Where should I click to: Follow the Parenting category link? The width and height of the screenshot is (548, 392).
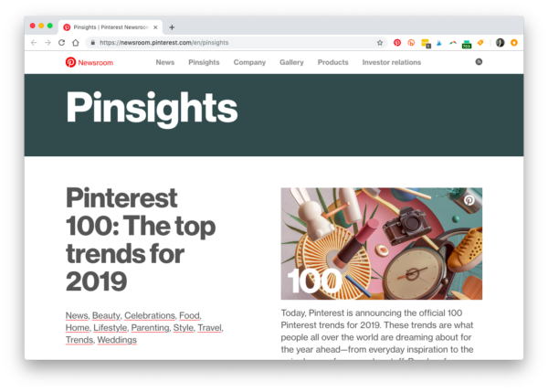click(x=150, y=328)
